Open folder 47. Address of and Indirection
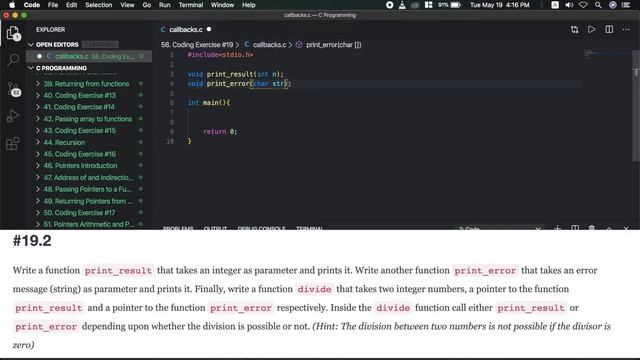Screen dimensions: 640x360 pos(89,178)
